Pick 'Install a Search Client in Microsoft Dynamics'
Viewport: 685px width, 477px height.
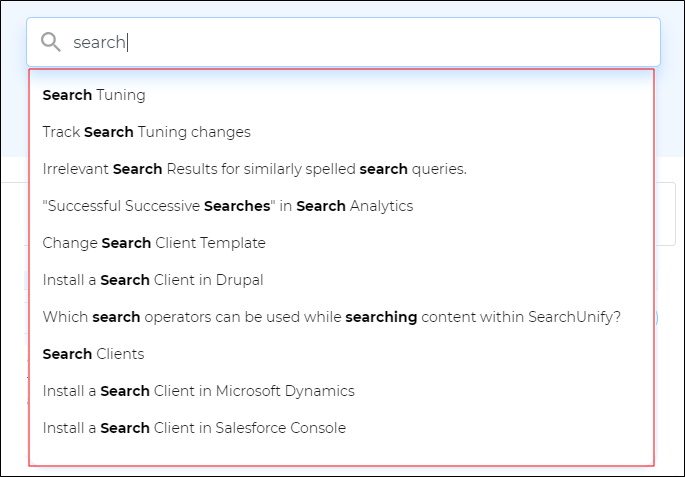(198, 391)
